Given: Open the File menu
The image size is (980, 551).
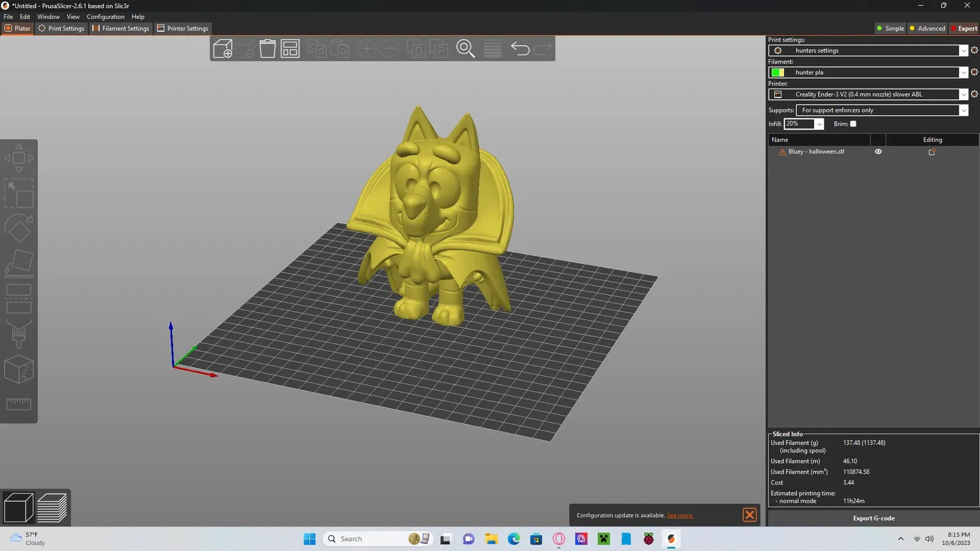Looking at the screenshot, I should point(9,17).
